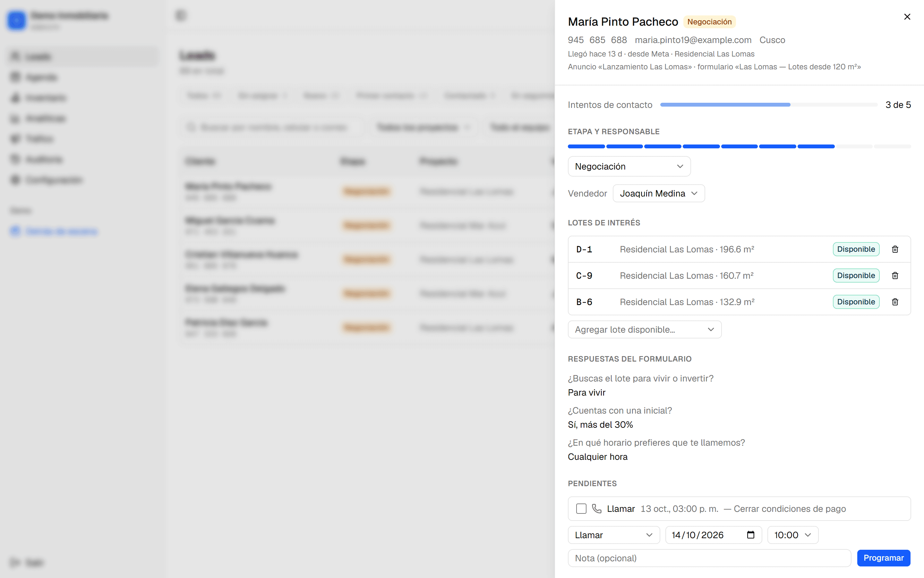The width and height of the screenshot is (924, 578).
Task: Click the Cusco location text
Action: [772, 40]
